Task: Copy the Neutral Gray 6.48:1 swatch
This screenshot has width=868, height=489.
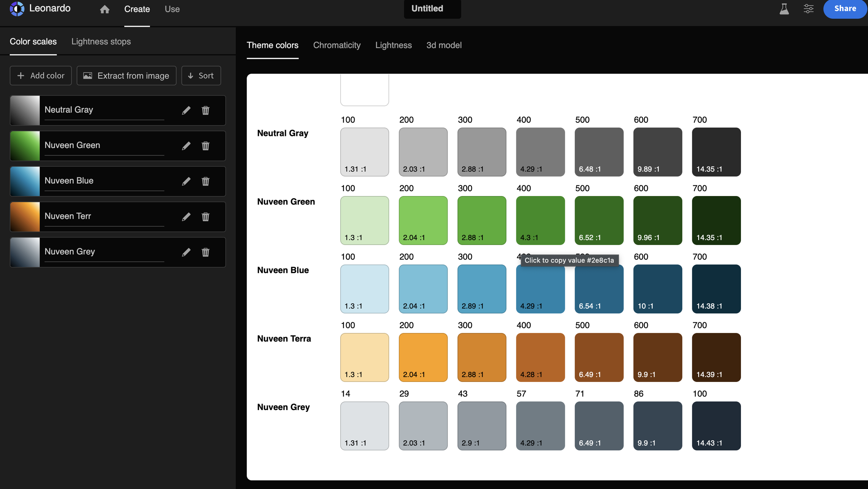Action: coord(599,152)
